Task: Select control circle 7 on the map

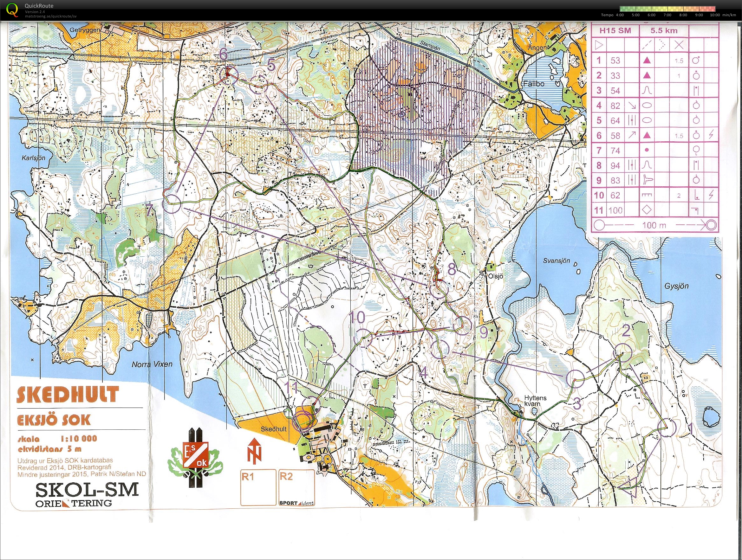Action: [x=172, y=204]
